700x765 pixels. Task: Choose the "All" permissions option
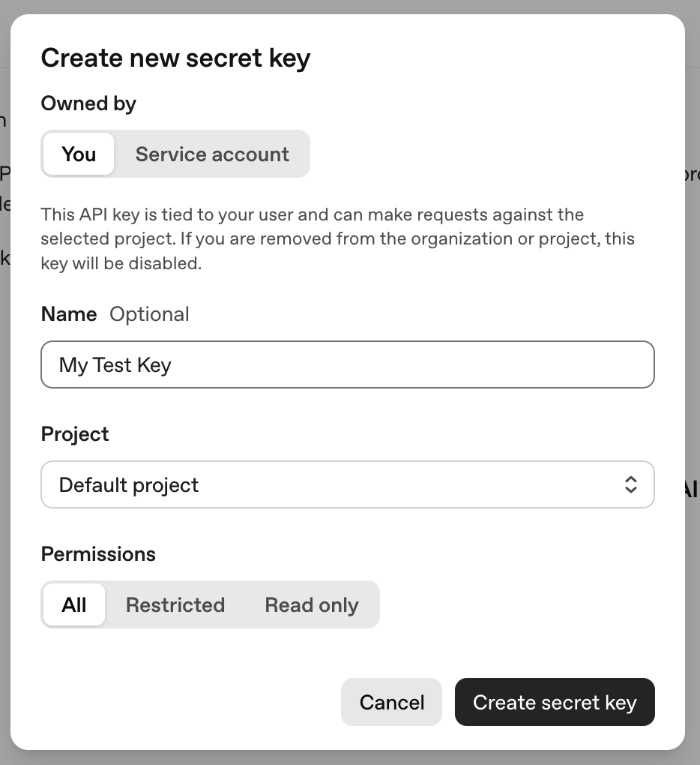click(74, 605)
